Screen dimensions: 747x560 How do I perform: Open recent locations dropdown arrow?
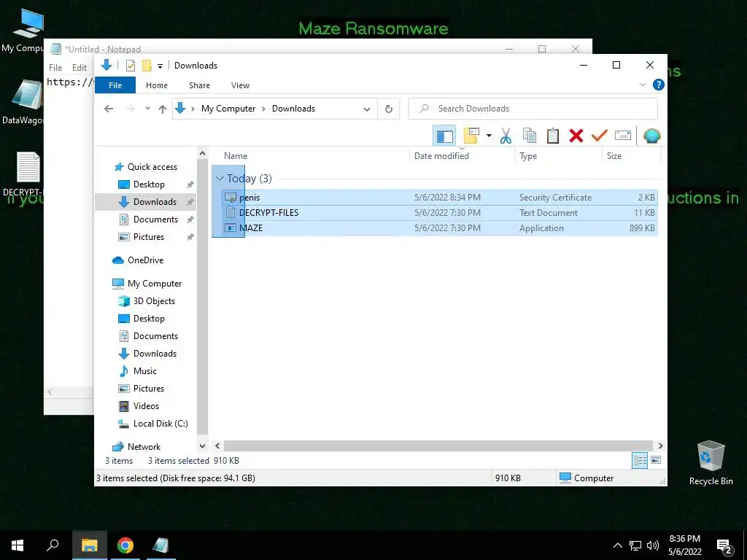(x=147, y=109)
